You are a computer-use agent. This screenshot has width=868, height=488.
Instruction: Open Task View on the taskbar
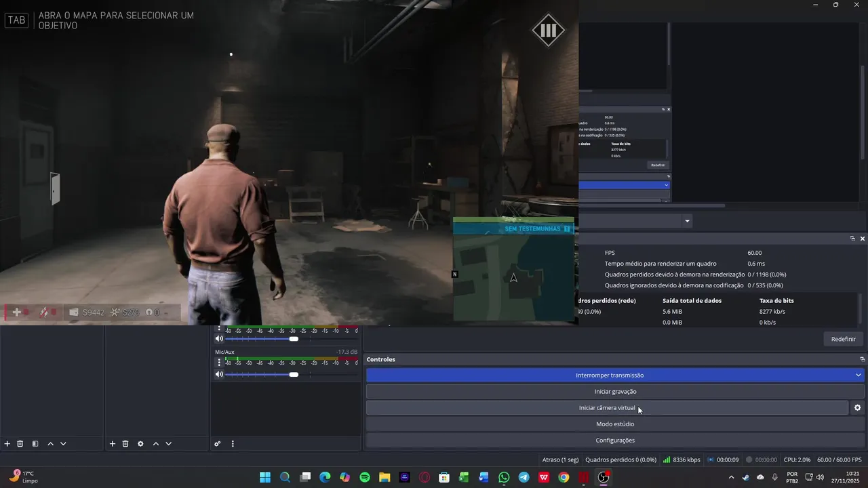pos(305,477)
